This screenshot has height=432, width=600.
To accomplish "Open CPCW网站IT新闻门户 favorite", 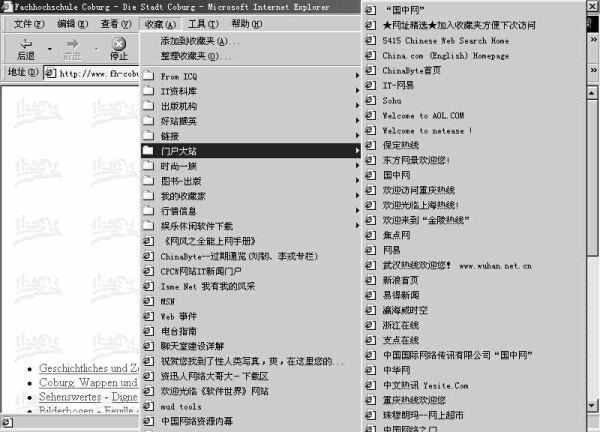I will point(251,271).
